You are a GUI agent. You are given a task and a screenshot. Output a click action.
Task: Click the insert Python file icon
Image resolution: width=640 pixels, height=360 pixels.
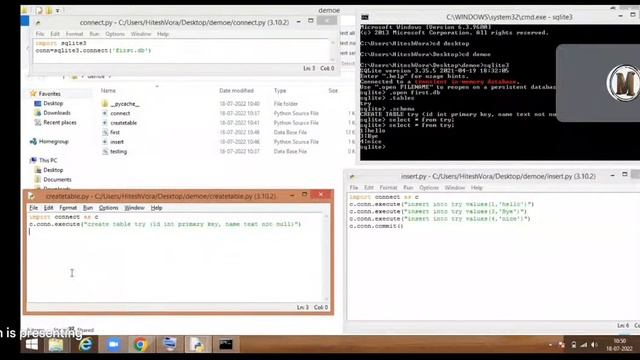coord(104,142)
